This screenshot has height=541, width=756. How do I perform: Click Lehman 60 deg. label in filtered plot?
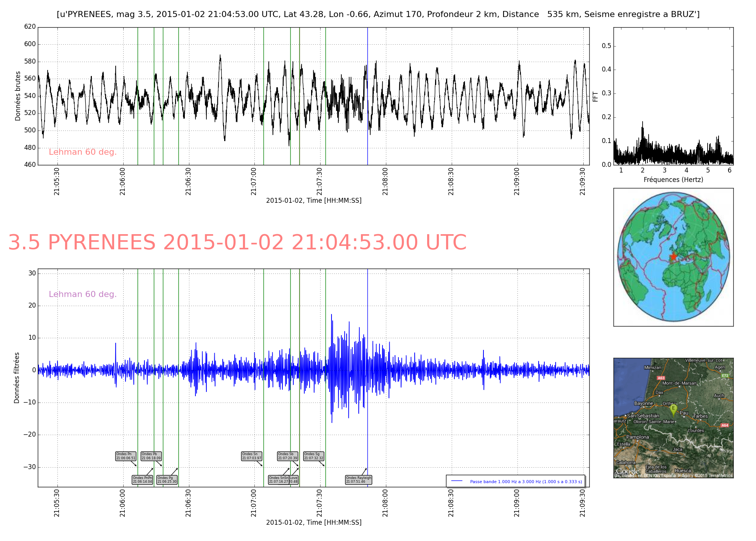83,294
